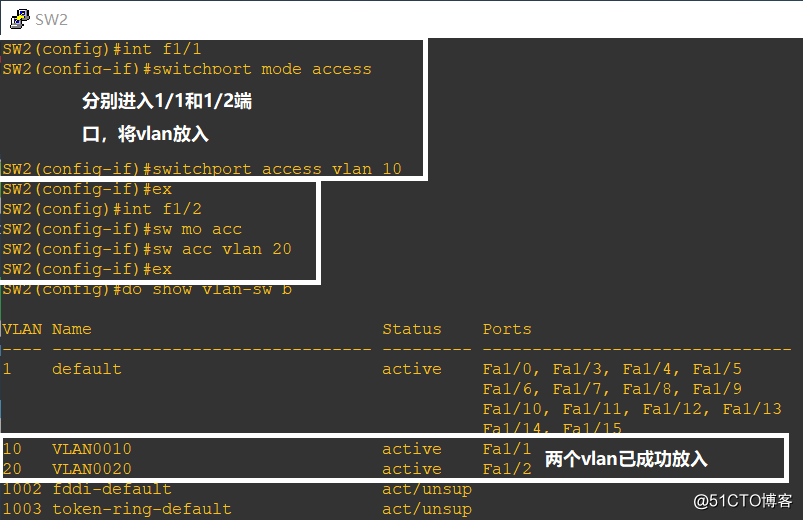Click the 'Fa1/5' port entry

tap(717, 369)
